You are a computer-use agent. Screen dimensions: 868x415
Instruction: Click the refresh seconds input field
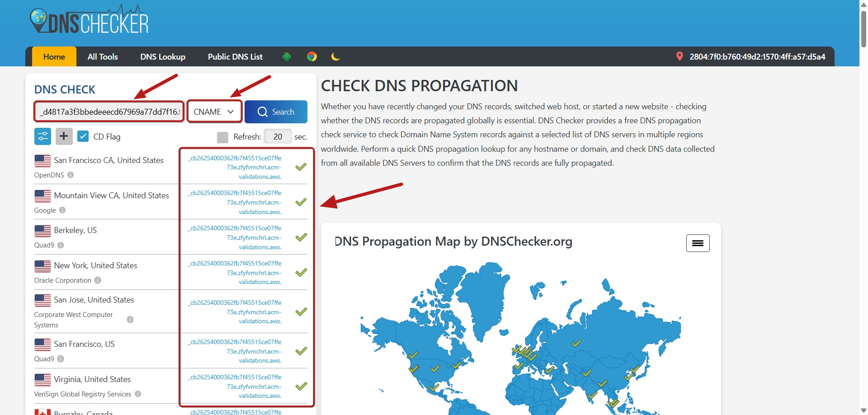(278, 137)
